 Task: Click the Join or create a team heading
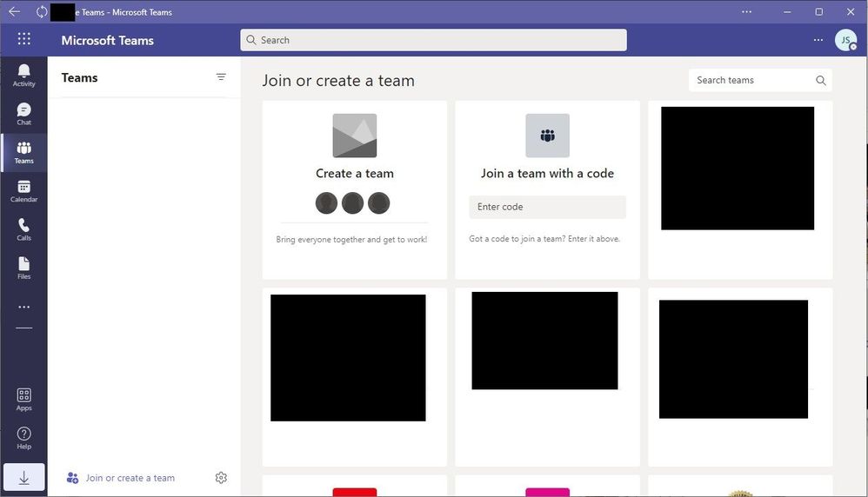[x=338, y=81]
